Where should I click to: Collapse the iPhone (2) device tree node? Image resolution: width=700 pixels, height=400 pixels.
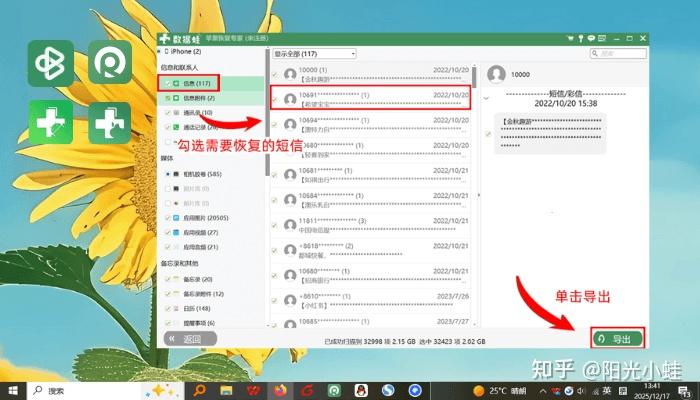159,52
